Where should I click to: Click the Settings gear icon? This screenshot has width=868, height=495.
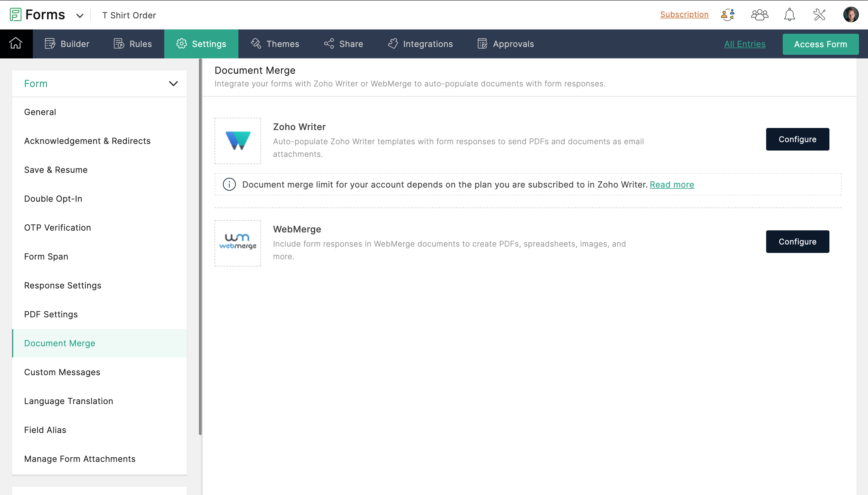(x=181, y=44)
